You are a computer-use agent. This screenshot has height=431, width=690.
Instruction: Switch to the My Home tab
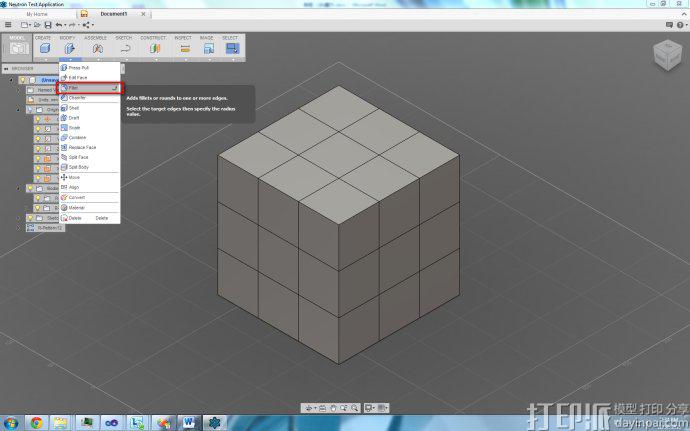coord(37,14)
